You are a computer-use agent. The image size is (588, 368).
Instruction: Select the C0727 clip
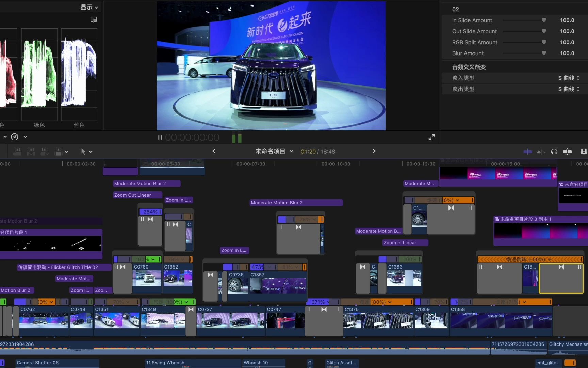(230, 321)
